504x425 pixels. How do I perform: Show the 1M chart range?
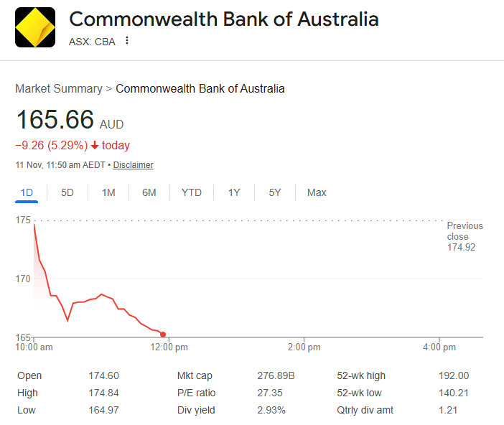(108, 192)
